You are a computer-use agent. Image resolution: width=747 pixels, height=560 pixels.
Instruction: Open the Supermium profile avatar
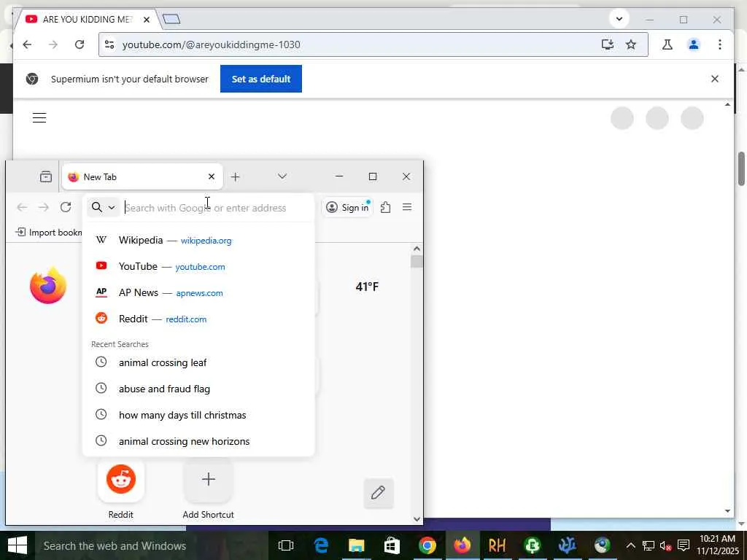[694, 44]
